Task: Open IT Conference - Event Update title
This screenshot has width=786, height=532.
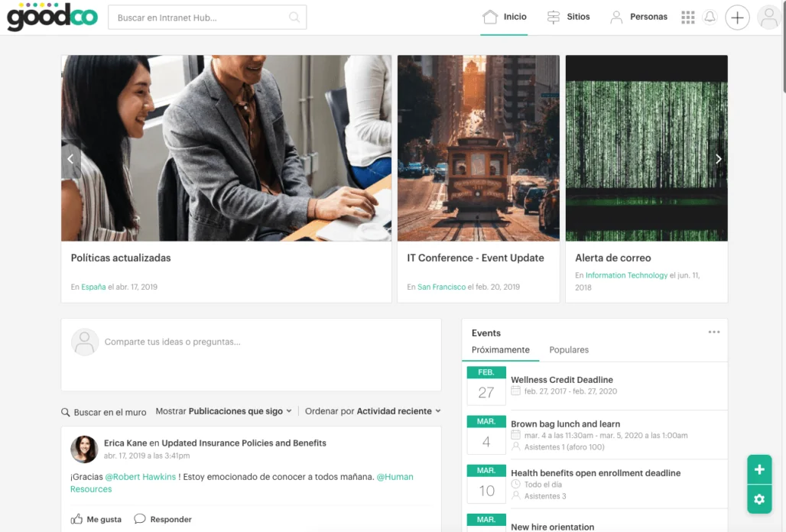Action: 476,258
